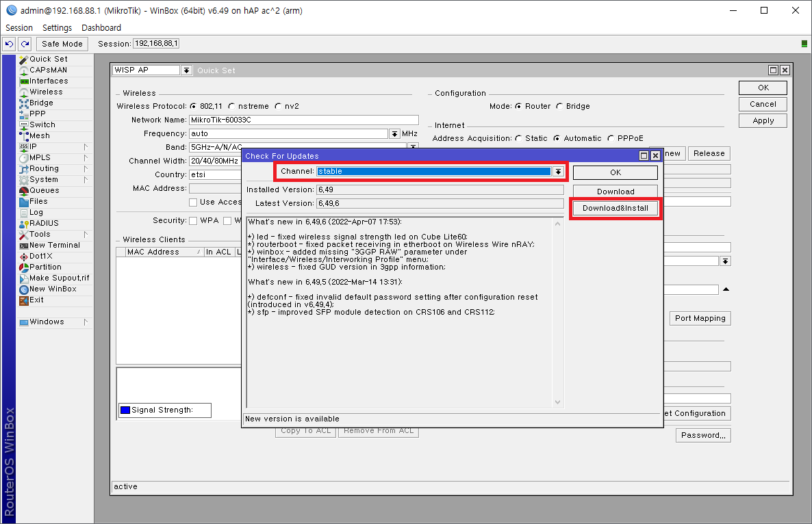
Task: Click the Signal Strength blue color swatch
Action: click(125, 410)
